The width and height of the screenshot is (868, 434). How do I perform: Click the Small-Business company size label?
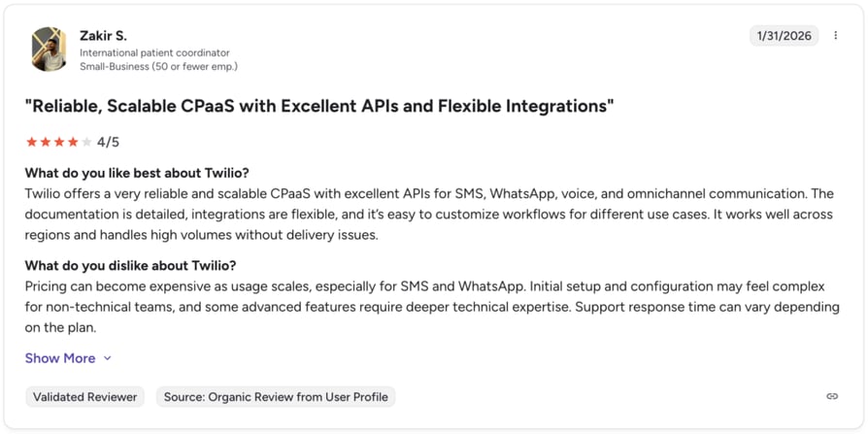[159, 66]
